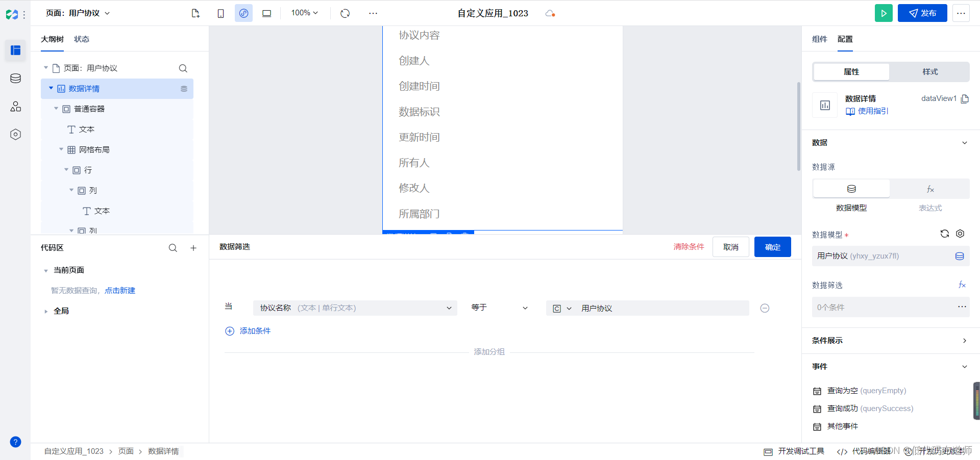Collapse the 网格布局 tree node
Viewport: 980px width, 460px height.
[61, 149]
